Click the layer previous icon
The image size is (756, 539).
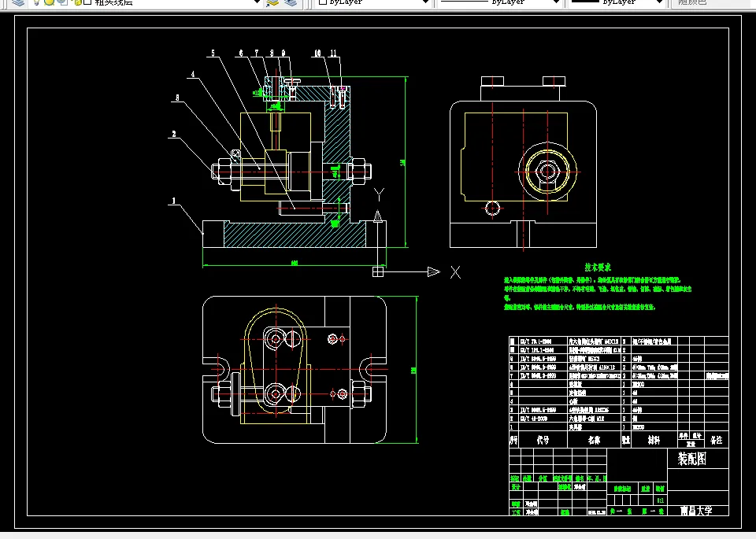pyautogui.click(x=291, y=2)
